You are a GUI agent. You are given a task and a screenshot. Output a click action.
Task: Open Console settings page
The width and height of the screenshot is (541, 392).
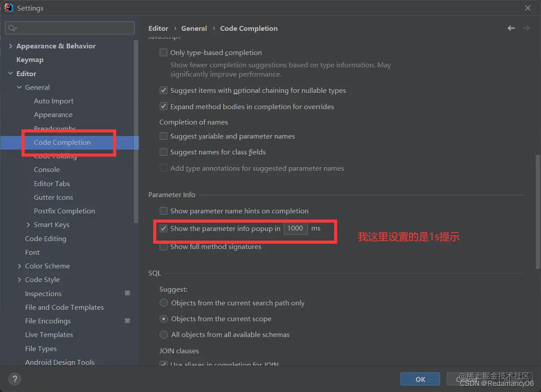[x=47, y=169]
